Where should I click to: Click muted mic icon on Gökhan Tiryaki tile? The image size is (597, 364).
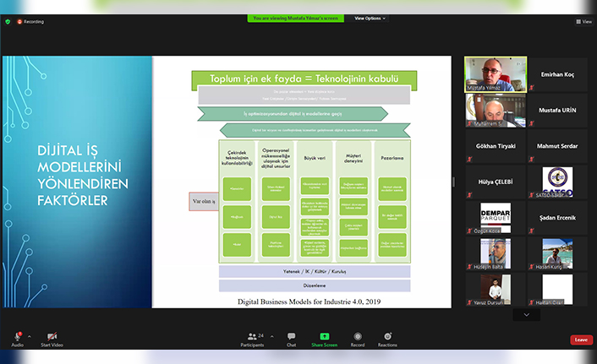(469, 160)
